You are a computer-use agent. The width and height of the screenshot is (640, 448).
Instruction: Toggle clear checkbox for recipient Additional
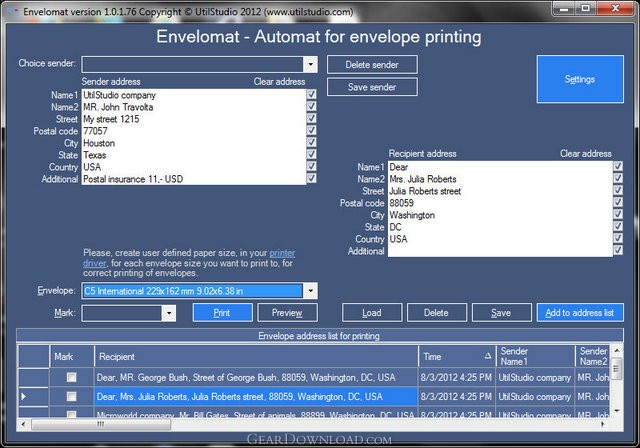click(618, 250)
